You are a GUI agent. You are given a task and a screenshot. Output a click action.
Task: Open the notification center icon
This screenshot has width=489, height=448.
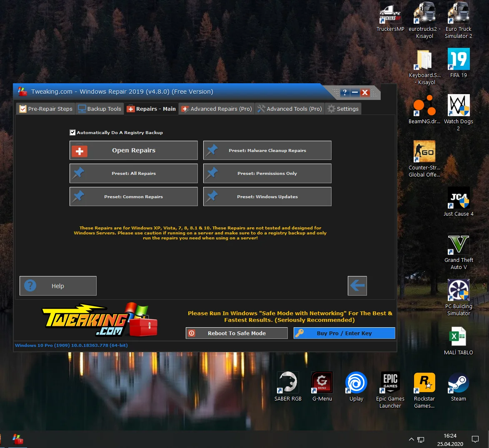[x=475, y=439]
